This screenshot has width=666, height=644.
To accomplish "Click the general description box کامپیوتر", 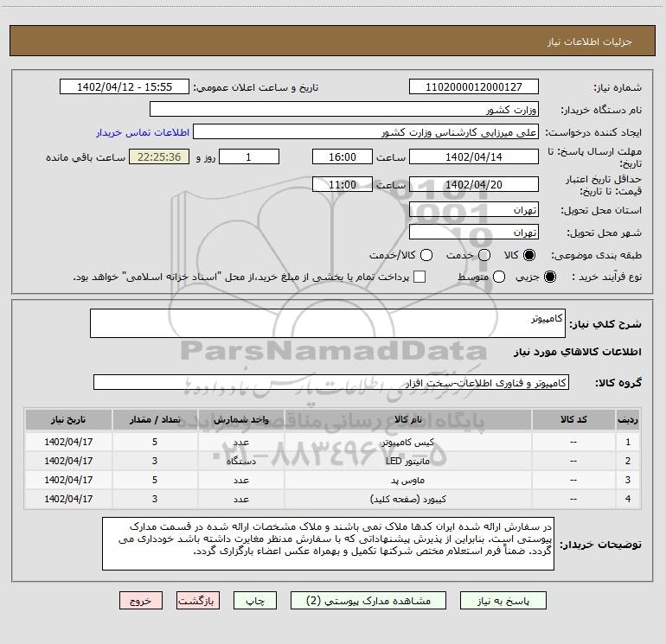I will (328, 323).
